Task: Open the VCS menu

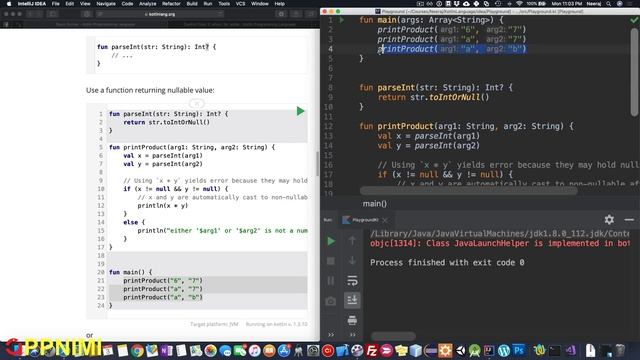Action: (x=240, y=4)
